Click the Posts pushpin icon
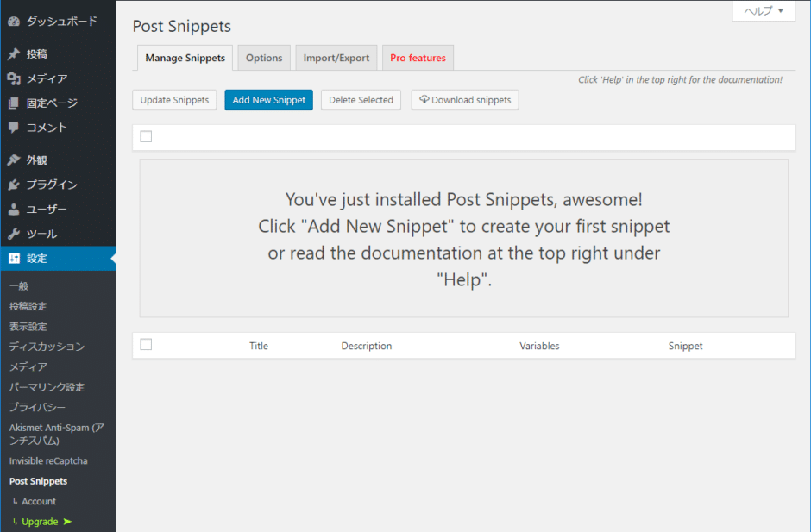The height and width of the screenshot is (532, 811). pos(14,53)
